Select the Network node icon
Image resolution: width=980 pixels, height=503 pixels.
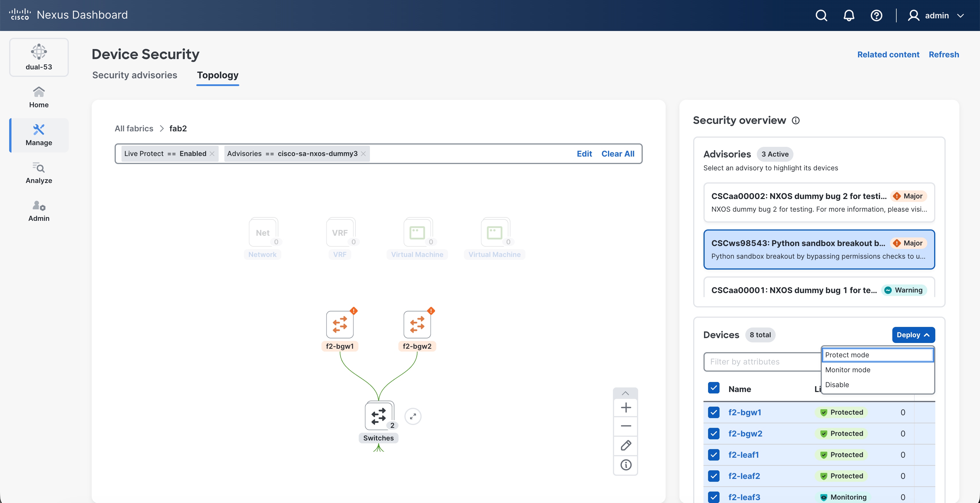point(263,233)
